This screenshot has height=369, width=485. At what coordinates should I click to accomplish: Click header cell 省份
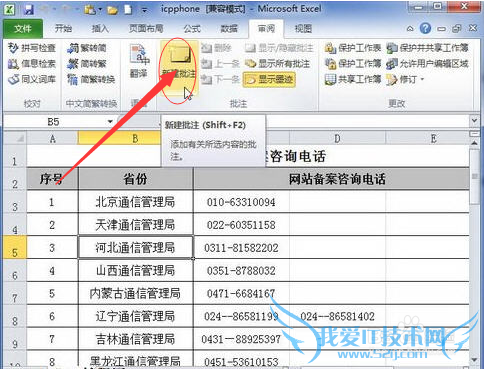click(135, 179)
